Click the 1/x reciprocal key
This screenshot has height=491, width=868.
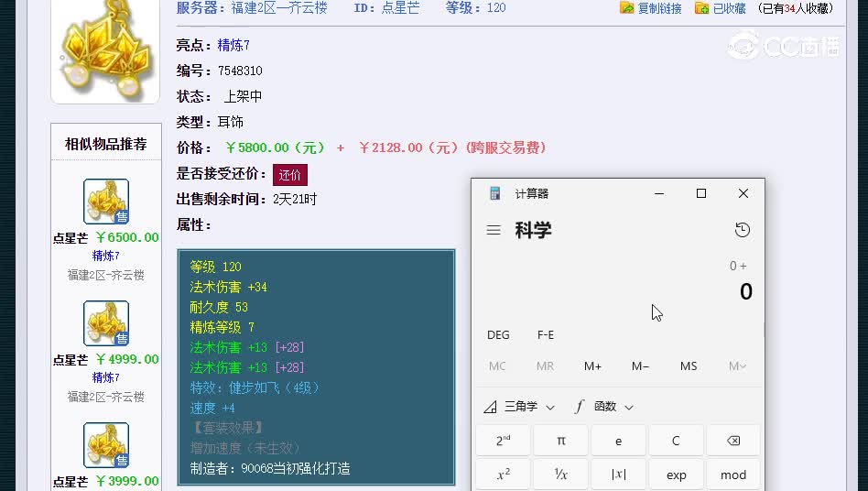pyautogui.click(x=560, y=475)
